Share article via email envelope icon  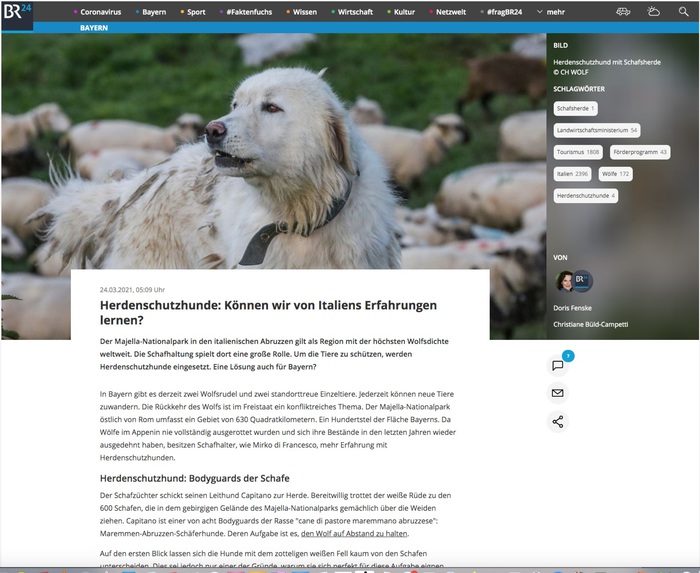[558, 393]
